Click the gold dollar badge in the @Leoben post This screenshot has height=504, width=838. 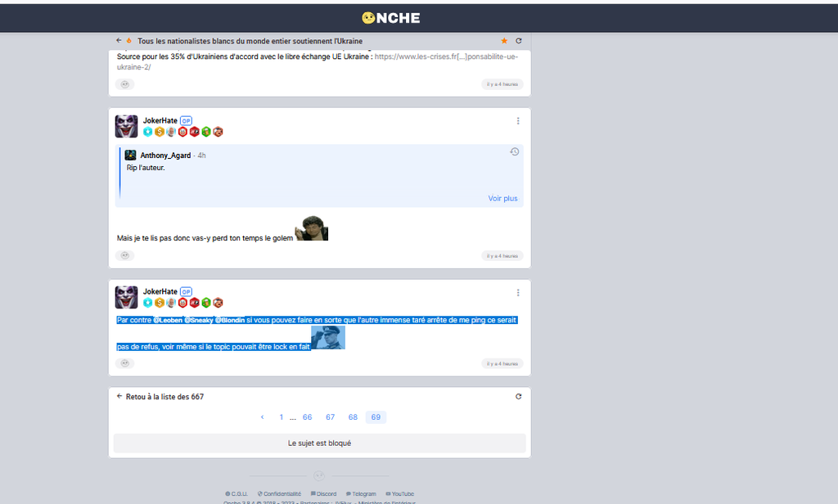pos(160,303)
